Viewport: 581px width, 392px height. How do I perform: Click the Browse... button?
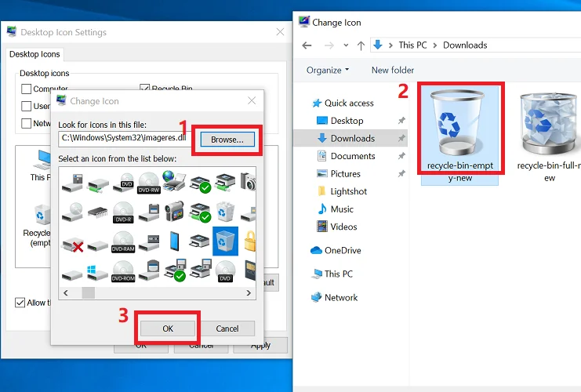[227, 140]
